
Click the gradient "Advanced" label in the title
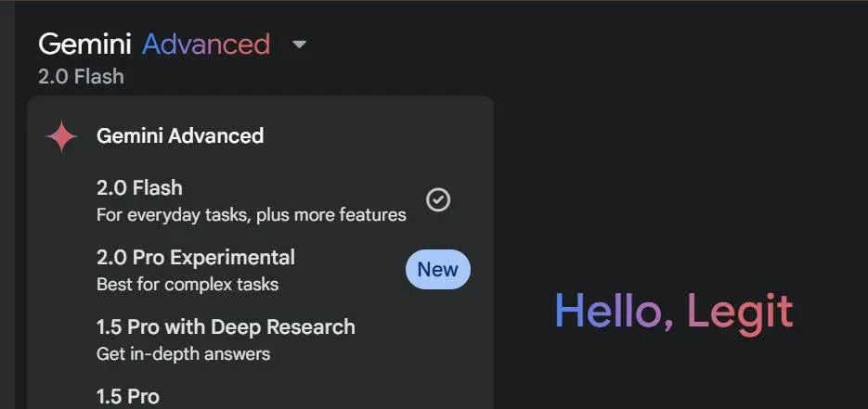coord(206,44)
